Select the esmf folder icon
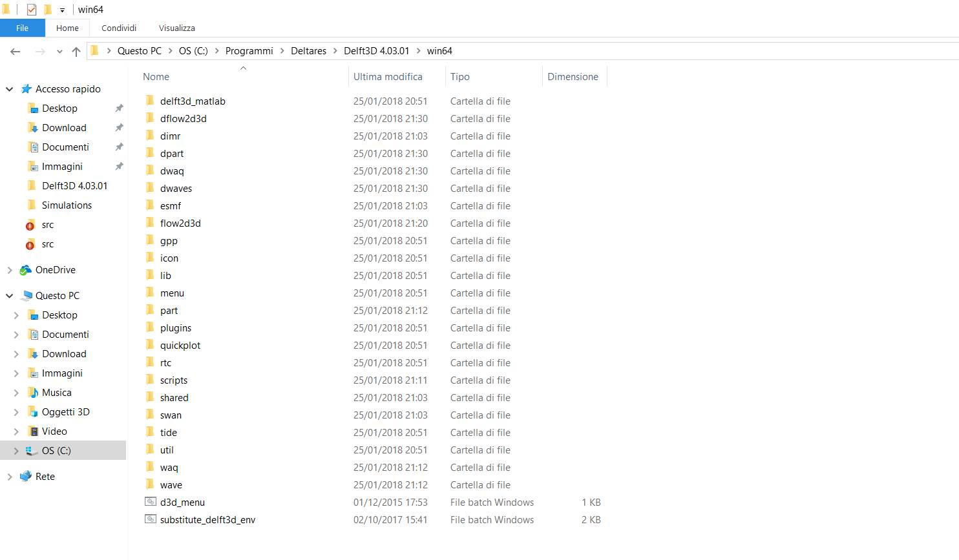The height and width of the screenshot is (560, 959). click(x=150, y=205)
